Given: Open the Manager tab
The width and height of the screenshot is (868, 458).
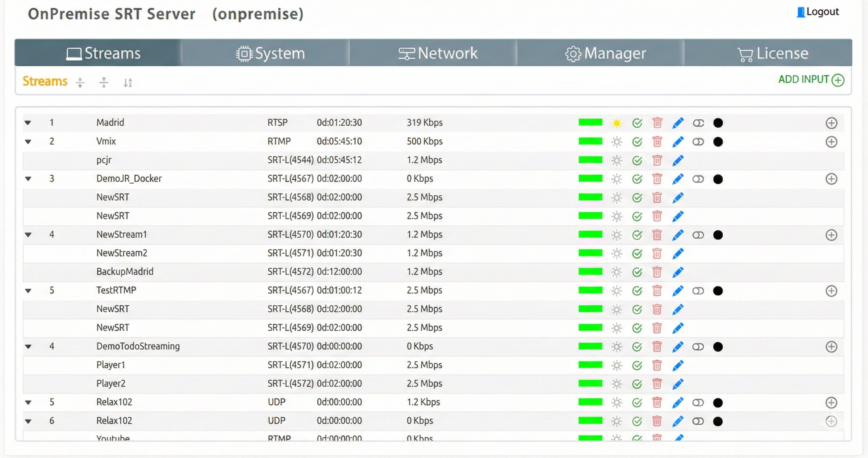Looking at the screenshot, I should (607, 53).
